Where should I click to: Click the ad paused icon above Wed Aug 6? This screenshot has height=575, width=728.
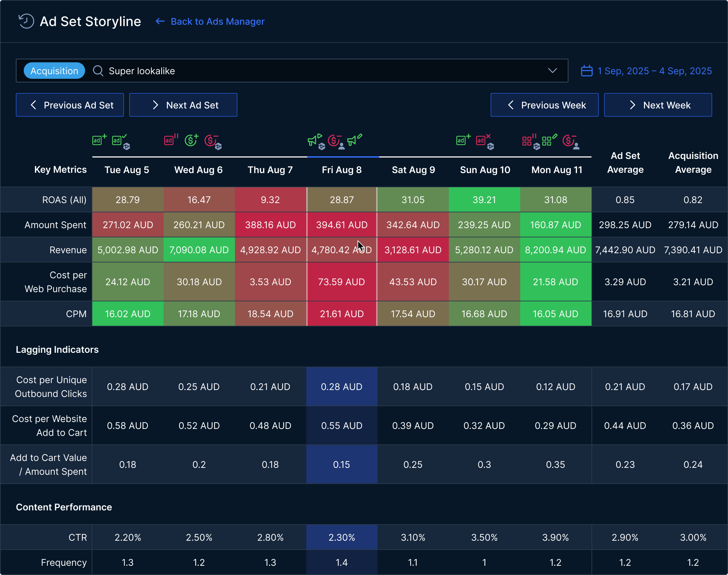(170, 140)
